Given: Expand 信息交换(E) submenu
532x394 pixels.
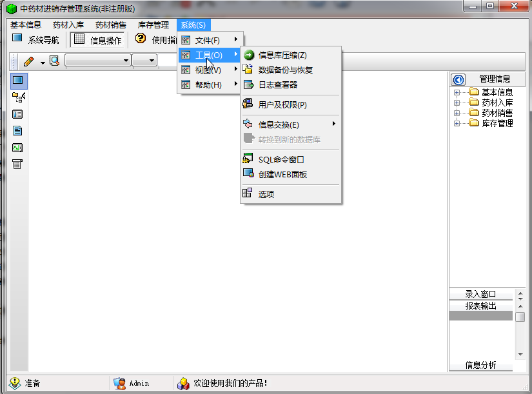Looking at the screenshot, I should (290, 124).
